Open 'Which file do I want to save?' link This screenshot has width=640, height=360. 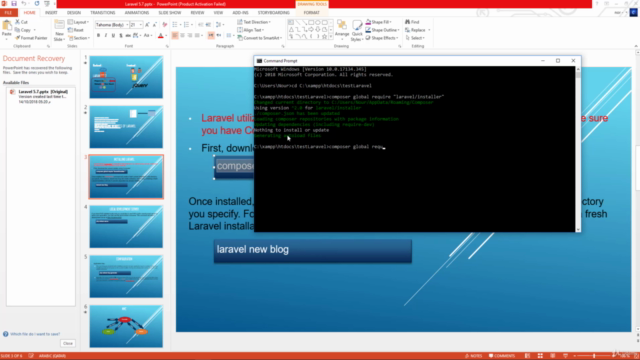coord(35,334)
